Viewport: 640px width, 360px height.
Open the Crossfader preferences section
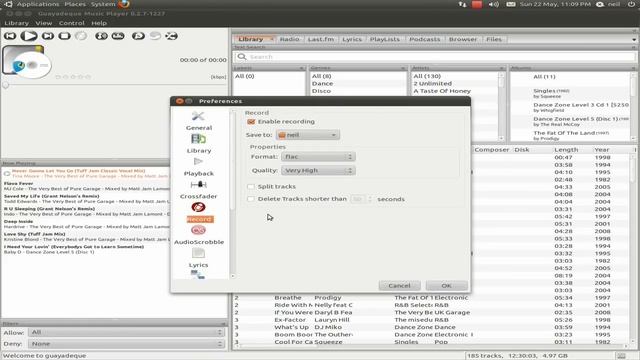point(199,189)
